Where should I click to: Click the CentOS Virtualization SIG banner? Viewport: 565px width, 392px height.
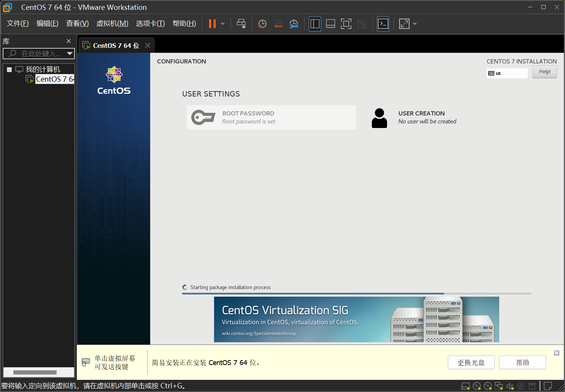tap(357, 319)
